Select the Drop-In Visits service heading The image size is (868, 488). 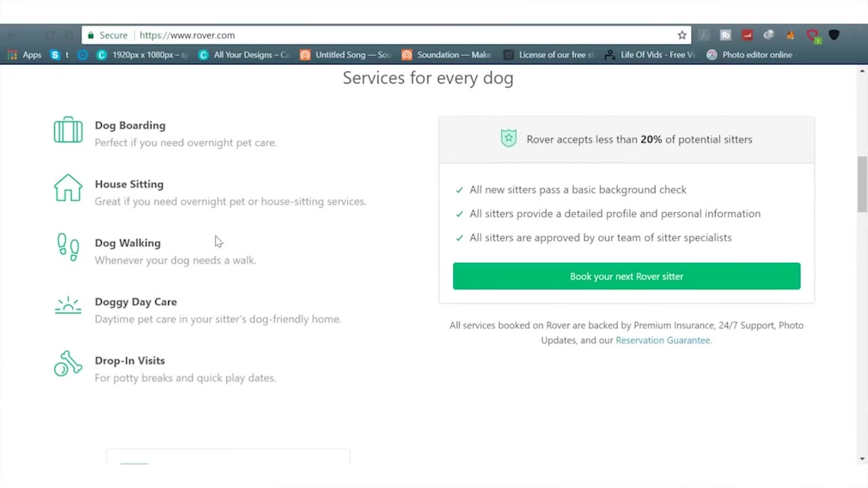[x=130, y=361]
